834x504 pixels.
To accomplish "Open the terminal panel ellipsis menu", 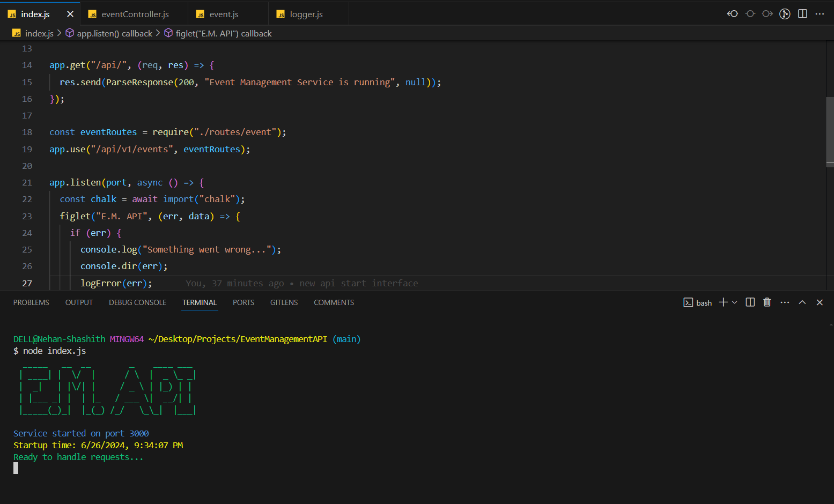I will (x=785, y=302).
